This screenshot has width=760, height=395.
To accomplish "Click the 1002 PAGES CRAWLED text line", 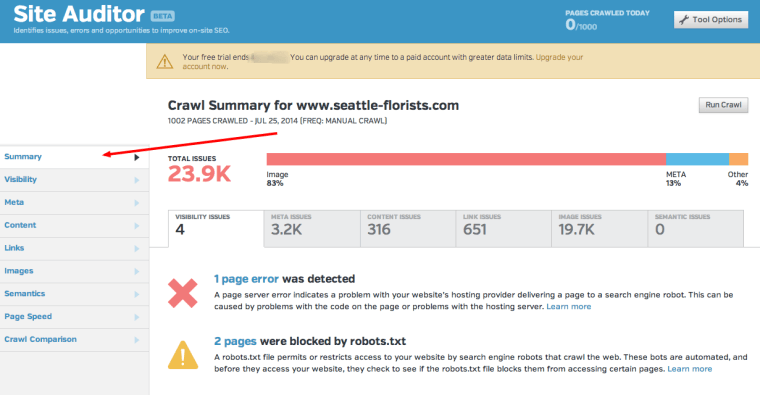I will pos(277,121).
